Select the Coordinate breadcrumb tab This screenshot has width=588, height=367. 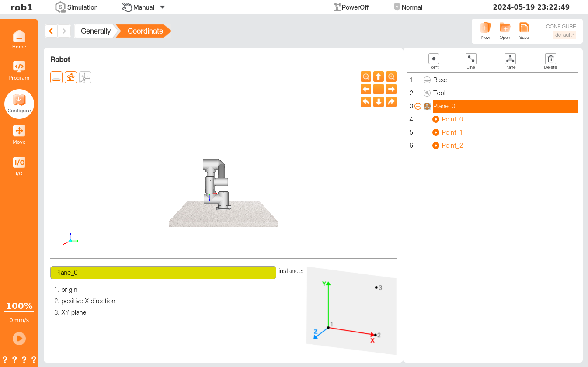[145, 31]
